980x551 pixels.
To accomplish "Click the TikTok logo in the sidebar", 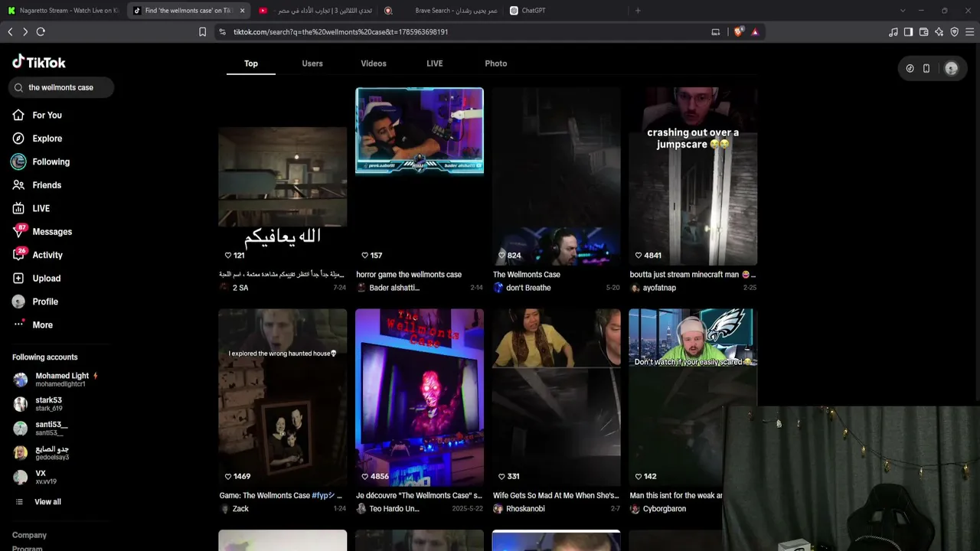I will [38, 62].
